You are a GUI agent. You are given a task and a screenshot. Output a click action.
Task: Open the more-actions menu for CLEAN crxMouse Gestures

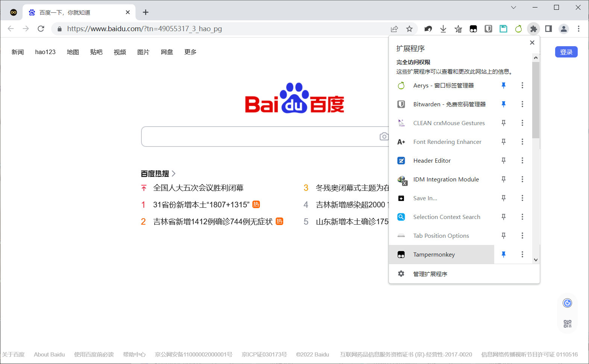click(522, 123)
